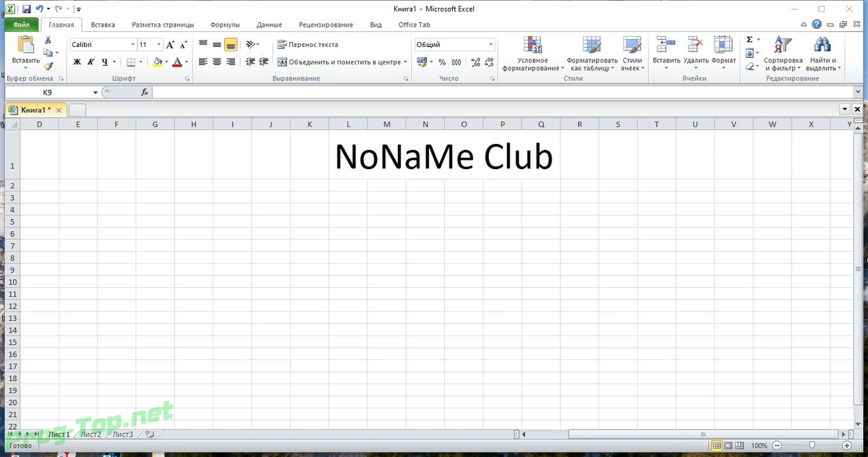This screenshot has height=457, width=868.
Task: Select the Format Painter brush
Action: (x=48, y=66)
